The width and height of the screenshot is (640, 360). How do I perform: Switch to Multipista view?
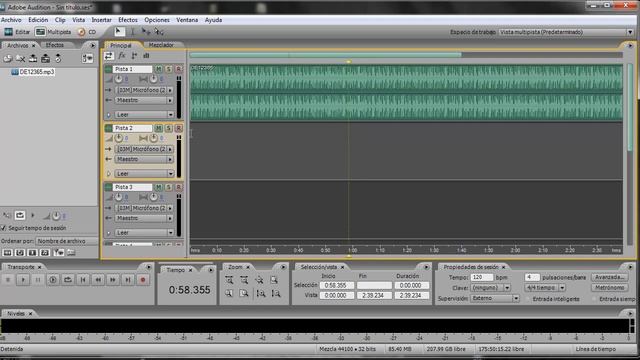click(x=53, y=32)
